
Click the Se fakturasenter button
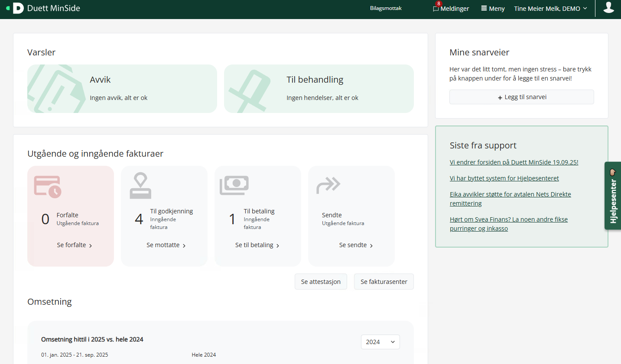384,281
